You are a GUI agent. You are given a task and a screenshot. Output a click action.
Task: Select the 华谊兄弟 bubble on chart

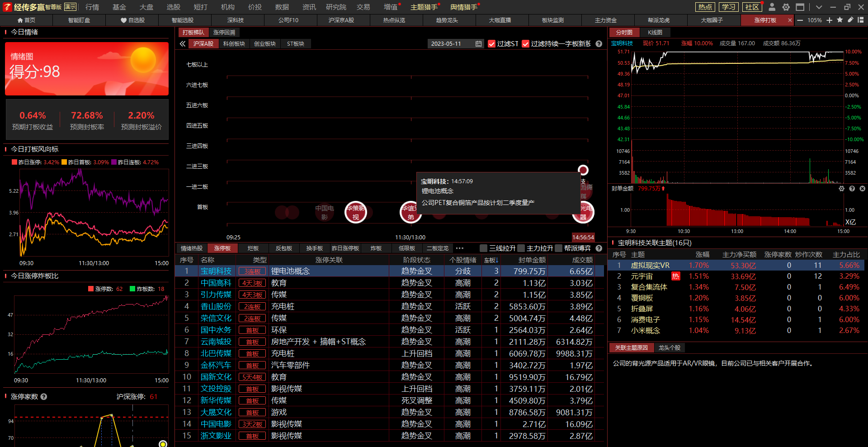click(x=410, y=212)
